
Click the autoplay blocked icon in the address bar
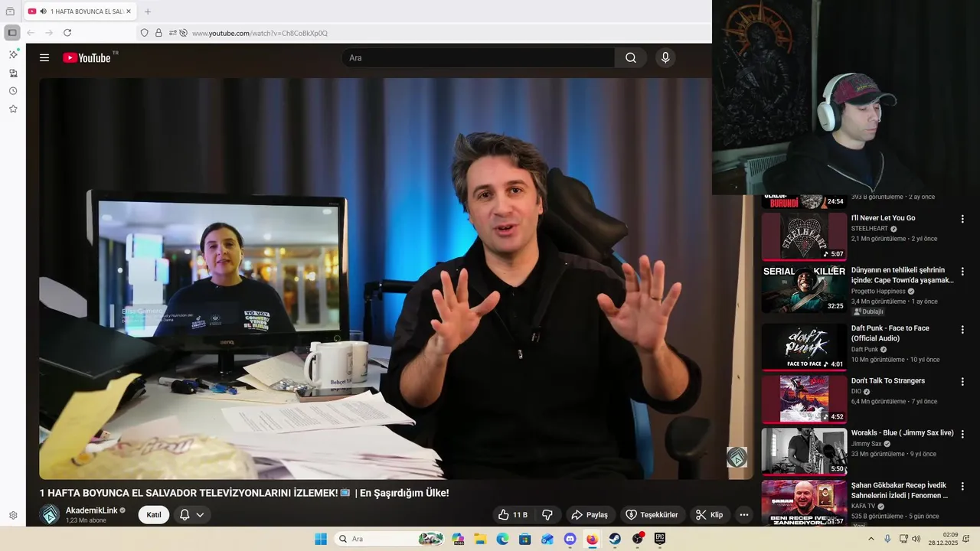coord(183,33)
